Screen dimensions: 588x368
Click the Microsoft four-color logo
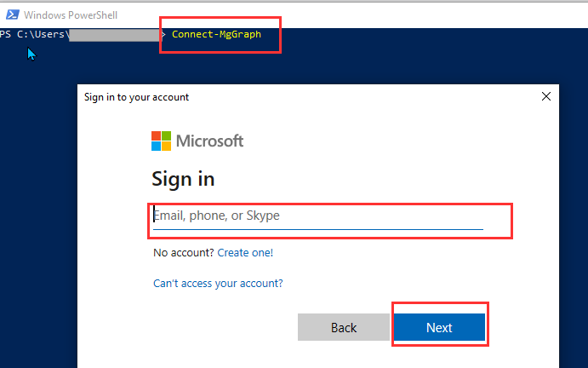[161, 141]
